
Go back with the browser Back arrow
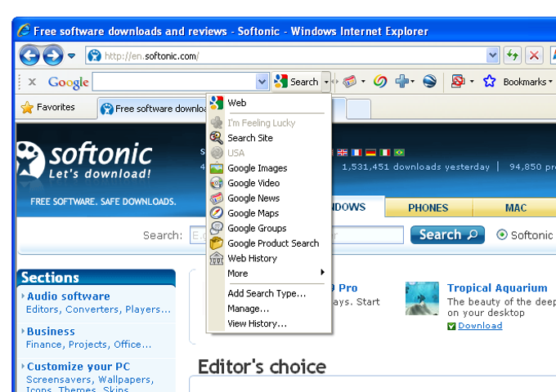[x=29, y=56]
